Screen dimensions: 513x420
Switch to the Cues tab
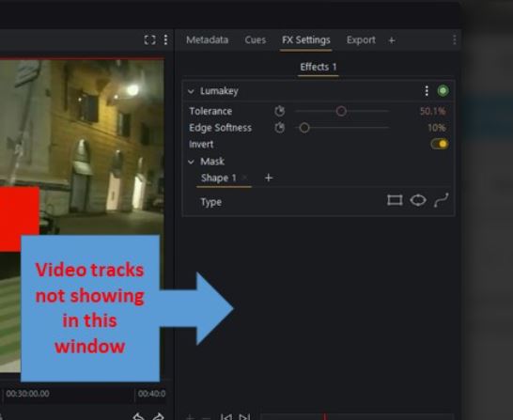coord(256,39)
